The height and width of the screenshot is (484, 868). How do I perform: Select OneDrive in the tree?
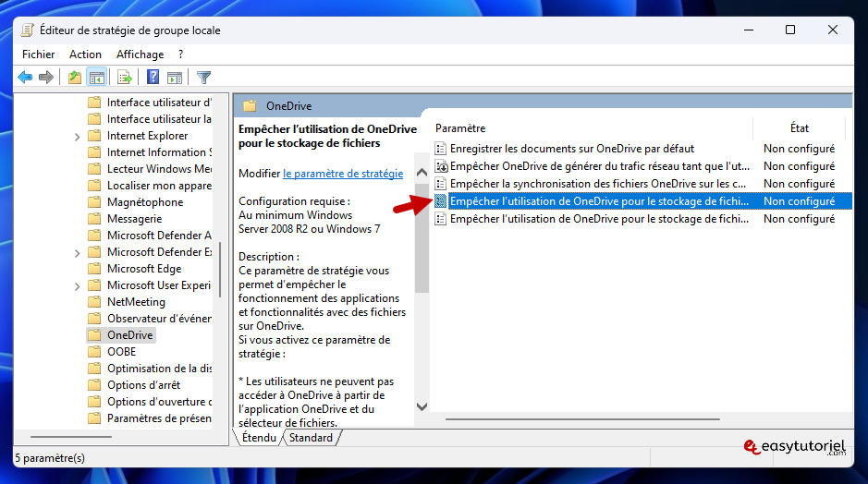[x=130, y=335]
